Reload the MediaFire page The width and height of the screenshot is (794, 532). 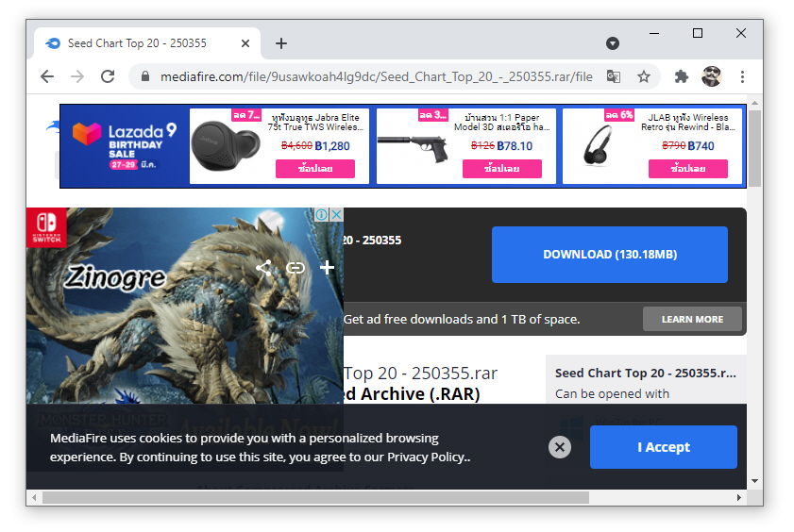(108, 76)
